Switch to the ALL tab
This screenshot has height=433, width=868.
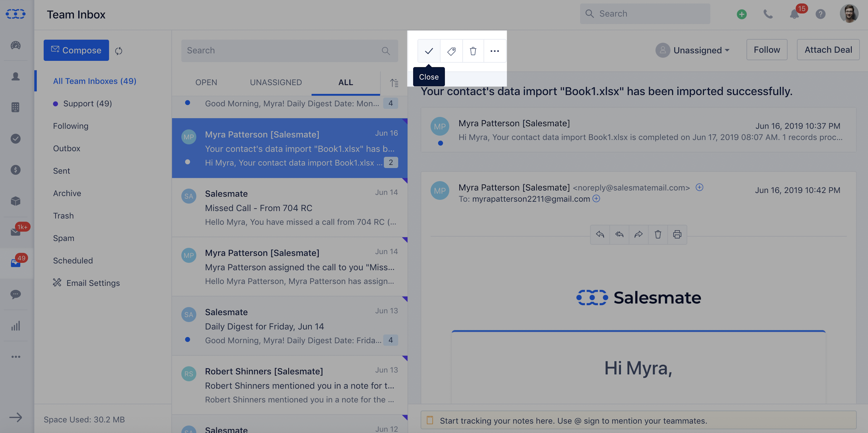tap(346, 82)
